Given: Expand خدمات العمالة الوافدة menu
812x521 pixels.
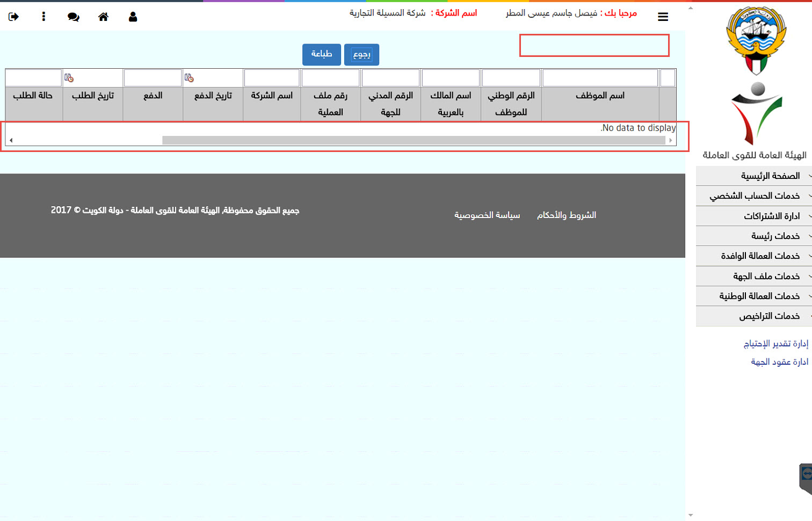Looking at the screenshot, I should (754, 256).
